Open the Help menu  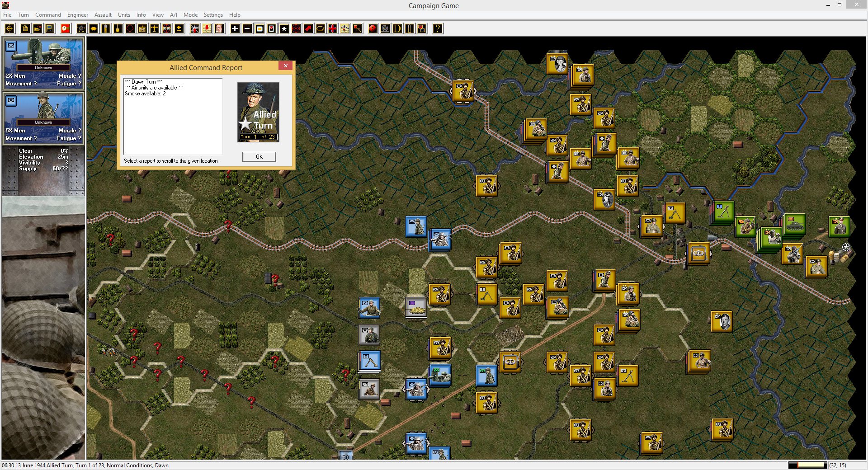click(x=235, y=15)
